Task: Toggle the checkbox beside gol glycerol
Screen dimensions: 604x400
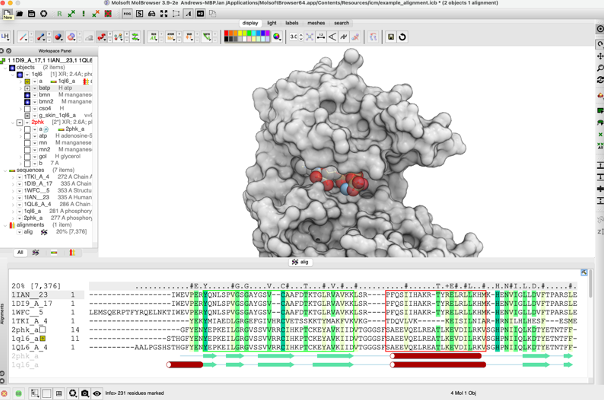Action: [x=28, y=156]
